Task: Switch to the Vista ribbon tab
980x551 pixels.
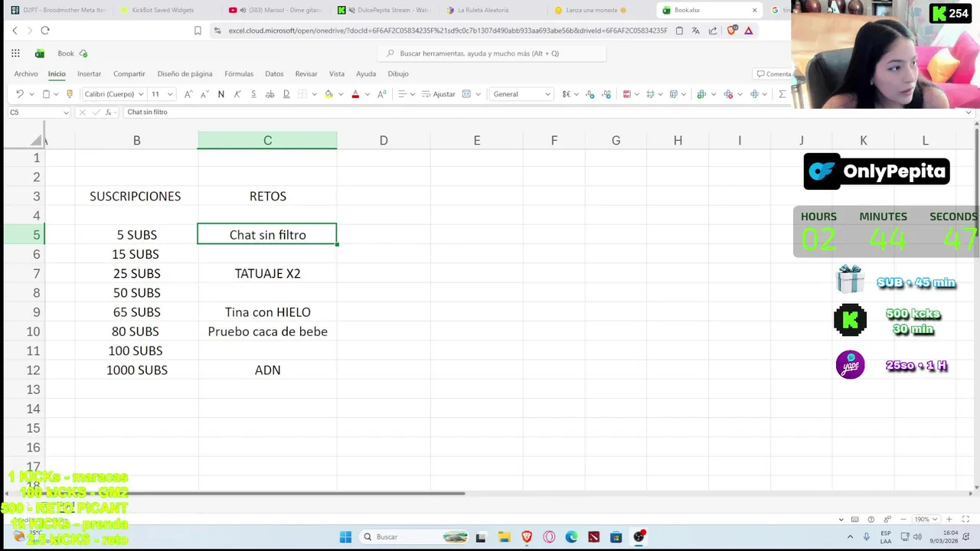Action: pos(337,73)
